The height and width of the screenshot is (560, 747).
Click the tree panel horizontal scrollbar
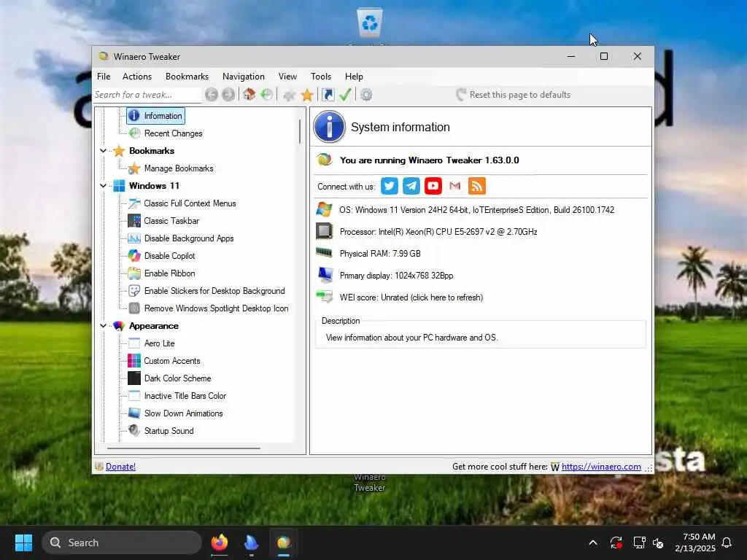(x=183, y=448)
